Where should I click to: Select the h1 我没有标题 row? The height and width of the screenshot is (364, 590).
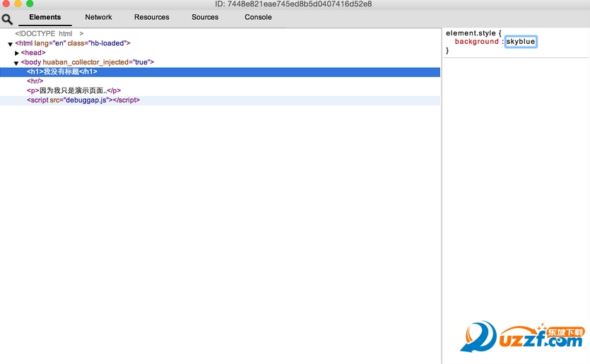click(220, 72)
